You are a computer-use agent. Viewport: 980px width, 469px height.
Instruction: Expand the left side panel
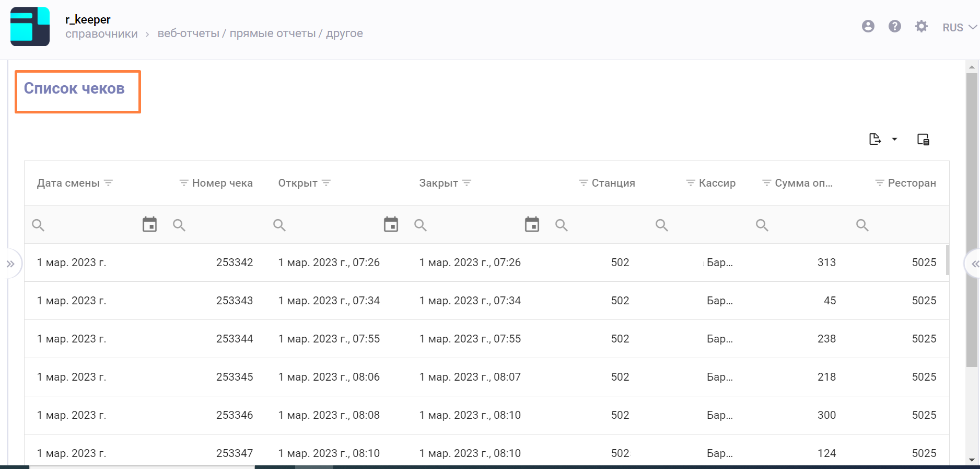pos(10,264)
